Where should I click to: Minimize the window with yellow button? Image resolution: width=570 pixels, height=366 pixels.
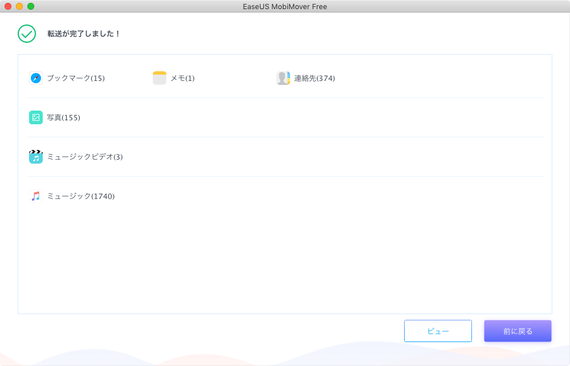point(20,6)
